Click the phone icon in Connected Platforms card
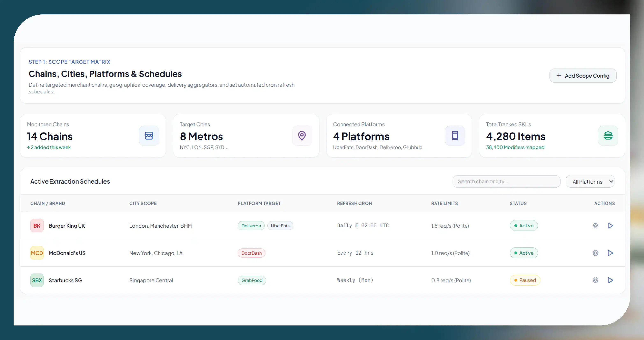The image size is (644, 340). point(455,136)
